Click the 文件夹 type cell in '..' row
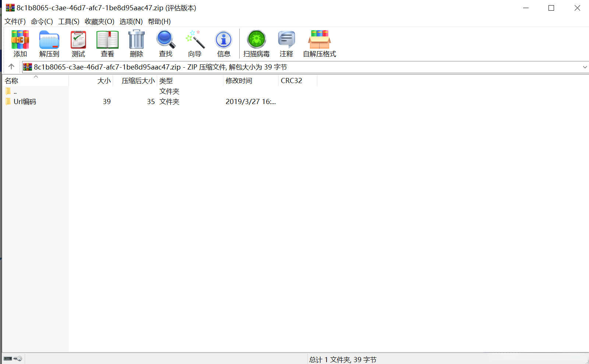The width and height of the screenshot is (589, 364). click(x=169, y=91)
